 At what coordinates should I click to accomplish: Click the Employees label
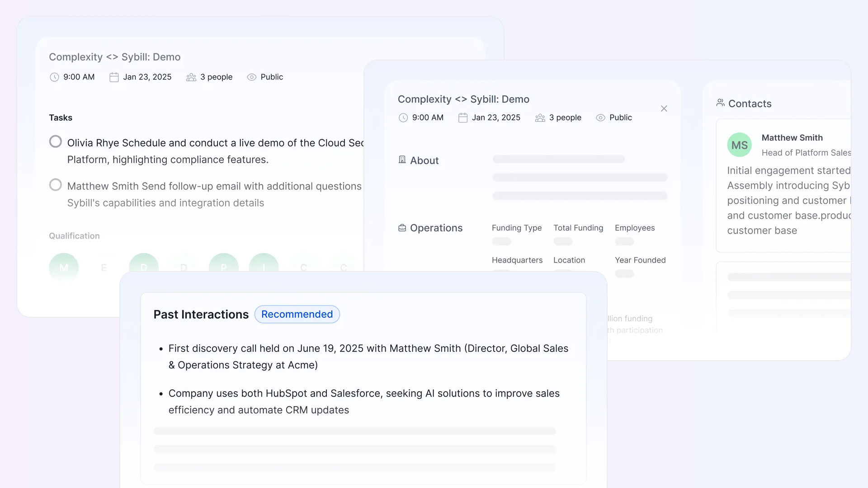click(x=635, y=228)
